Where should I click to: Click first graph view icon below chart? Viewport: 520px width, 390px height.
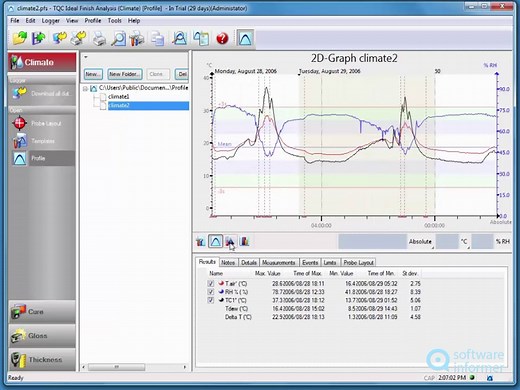point(201,241)
